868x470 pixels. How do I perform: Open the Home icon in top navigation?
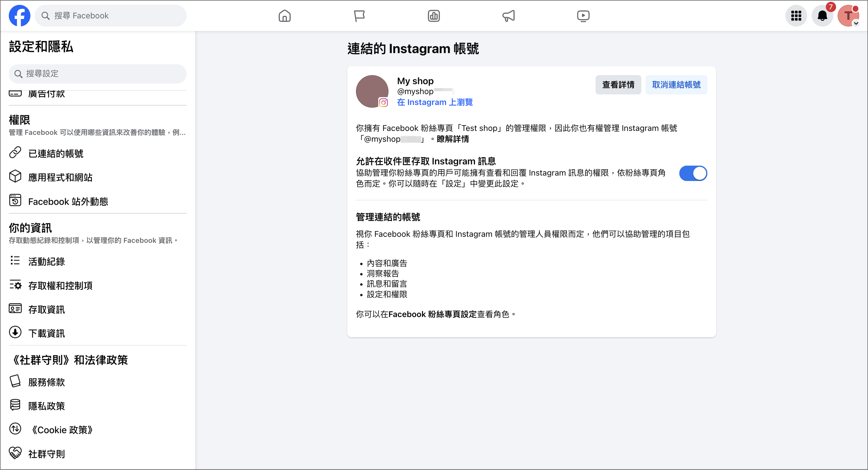pyautogui.click(x=285, y=15)
